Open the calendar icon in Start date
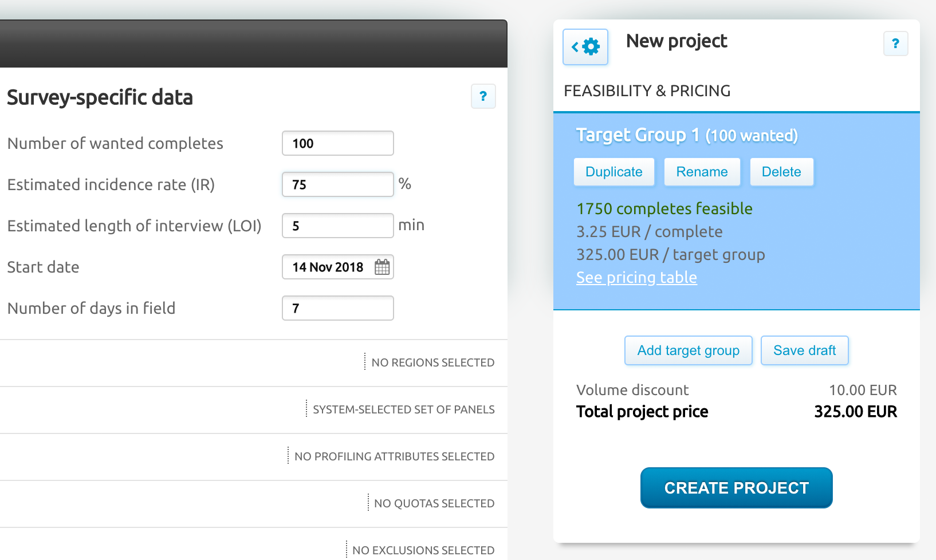 pyautogui.click(x=382, y=267)
